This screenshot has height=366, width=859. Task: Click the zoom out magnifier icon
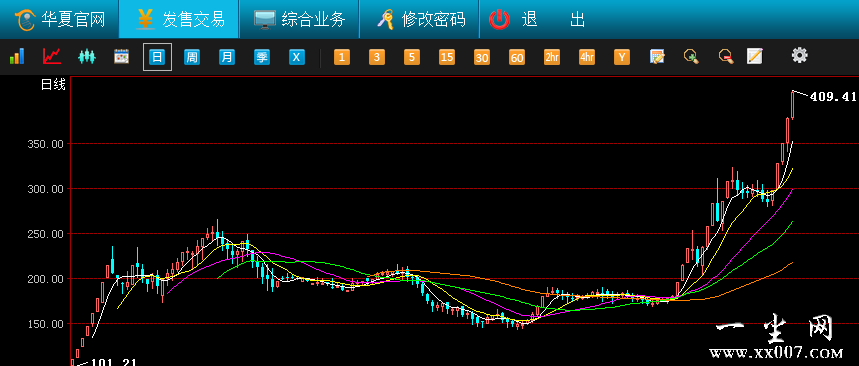tap(726, 56)
